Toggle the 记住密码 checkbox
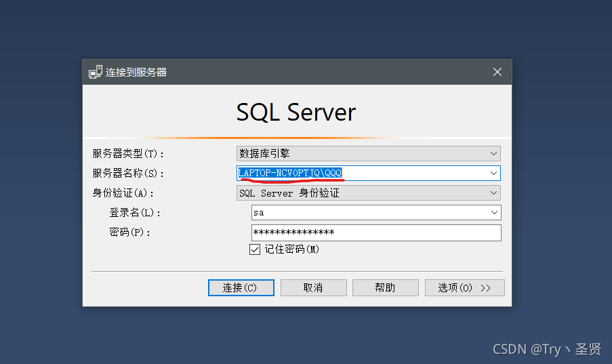 (x=254, y=249)
